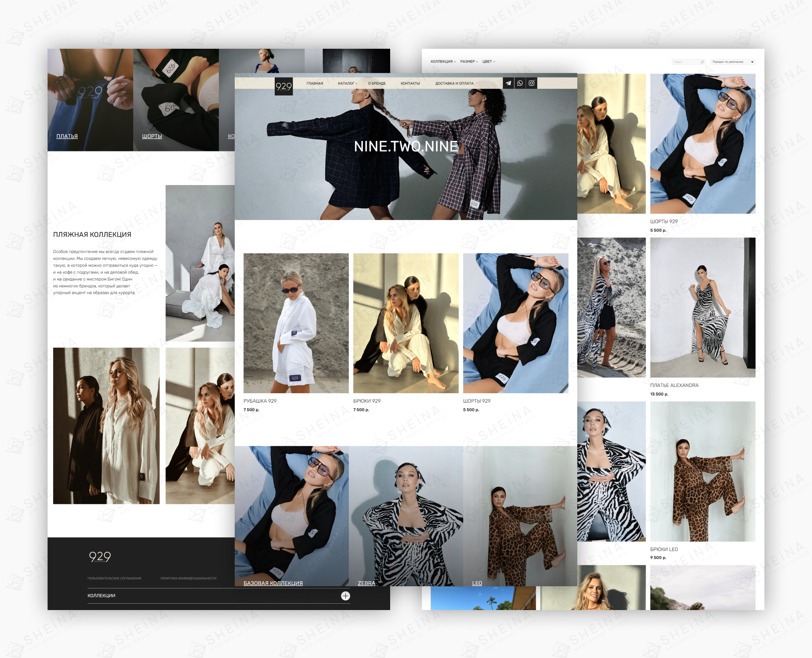Open the Zebra collection link
This screenshot has height=658, width=812.
(366, 583)
